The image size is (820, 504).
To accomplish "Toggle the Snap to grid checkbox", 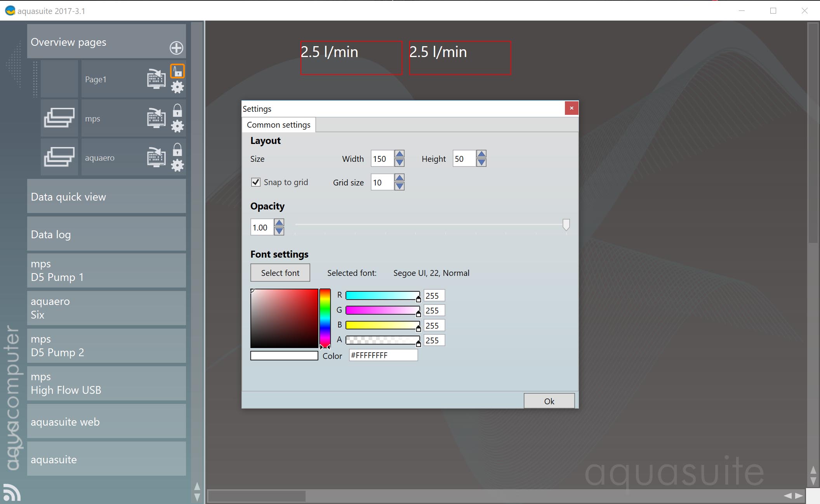I will pyautogui.click(x=255, y=182).
